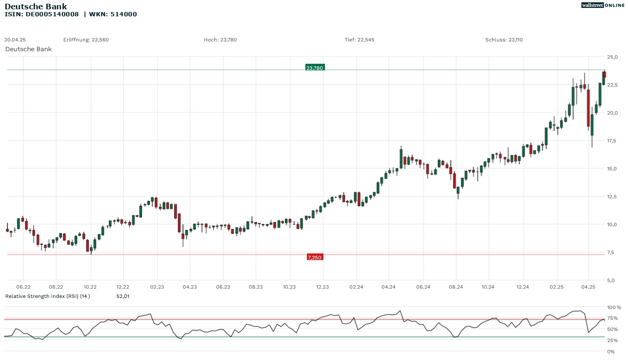The image size is (628, 364).
Task: Click the 25,0 price axis label
Action: pos(612,57)
